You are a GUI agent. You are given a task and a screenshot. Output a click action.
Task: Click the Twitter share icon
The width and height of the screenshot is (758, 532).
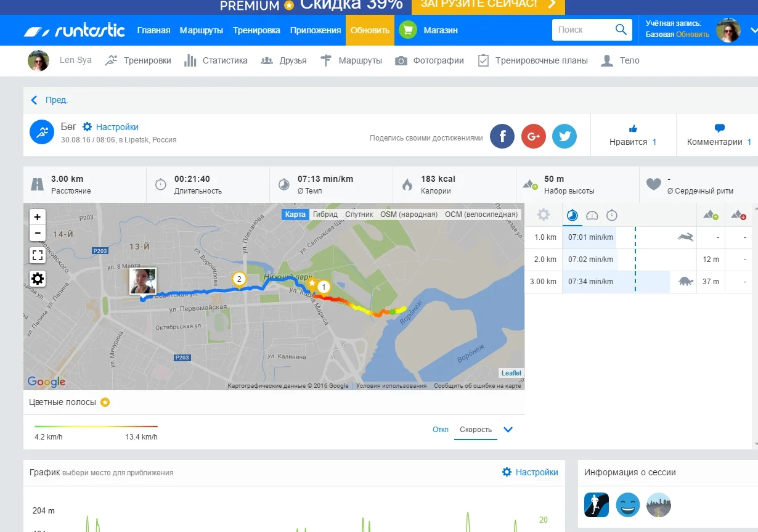coord(564,136)
